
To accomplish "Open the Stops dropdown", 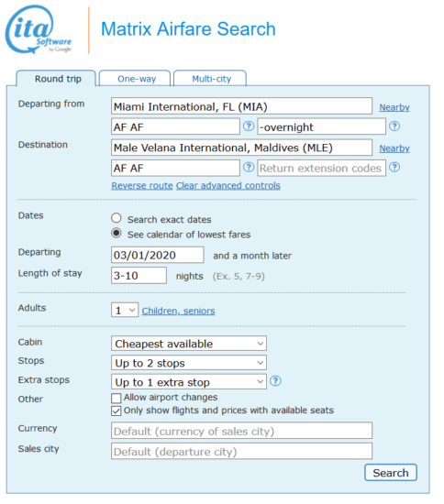I will point(189,363).
